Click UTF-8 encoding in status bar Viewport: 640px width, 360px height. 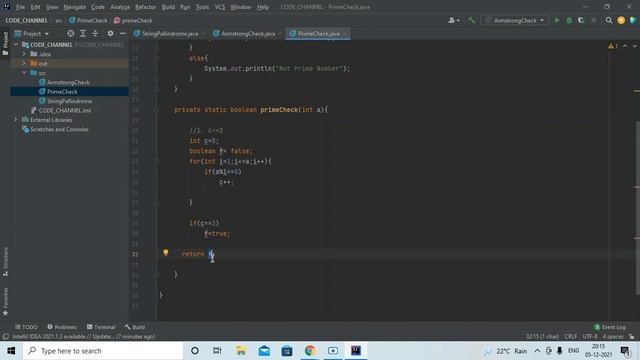coord(590,337)
